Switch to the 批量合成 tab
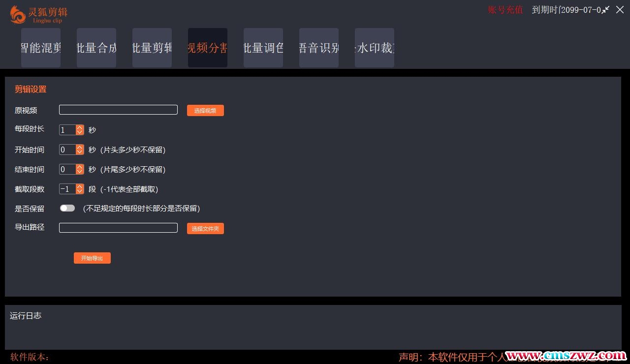630x364 pixels. tap(96, 48)
